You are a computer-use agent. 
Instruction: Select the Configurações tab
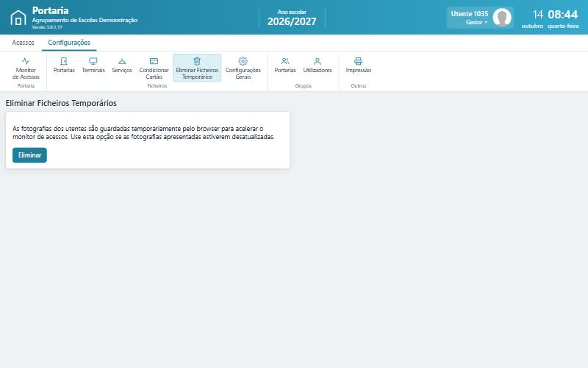point(69,43)
